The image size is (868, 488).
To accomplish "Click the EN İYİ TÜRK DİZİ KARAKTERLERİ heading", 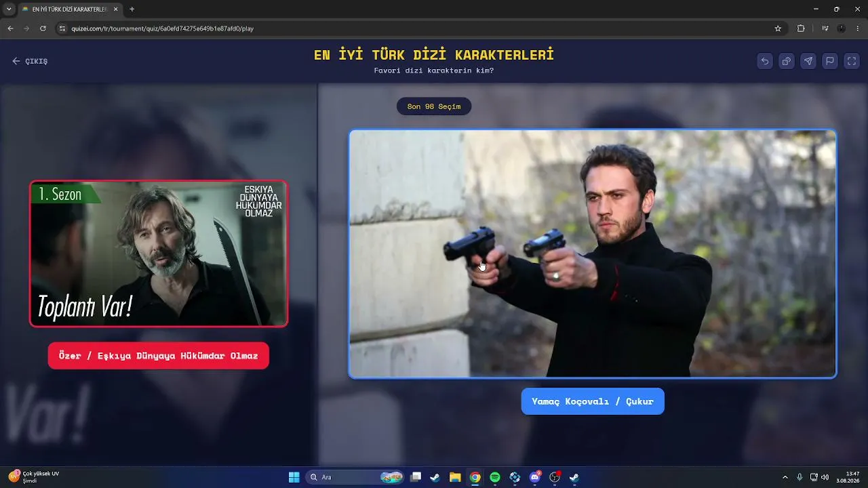I will pos(434,55).
